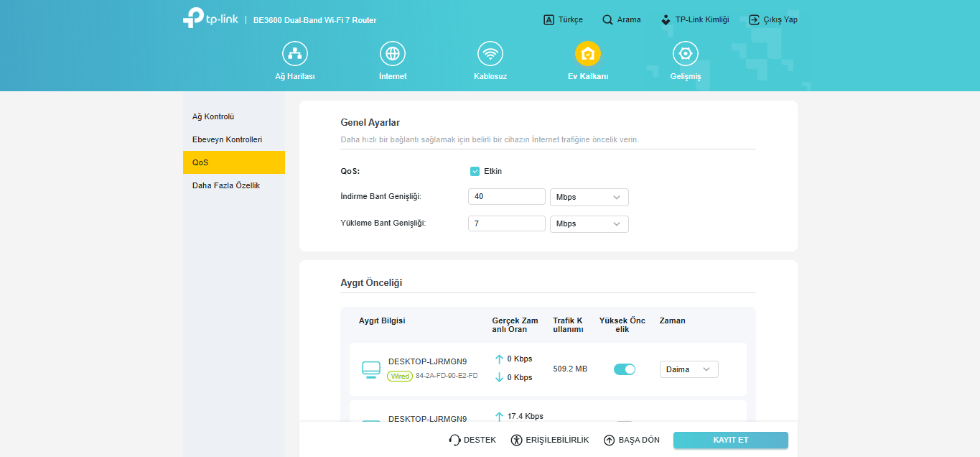Viewport: 980px width, 457px height.
Task: Open the Kablosuz wireless icon
Action: (x=490, y=53)
